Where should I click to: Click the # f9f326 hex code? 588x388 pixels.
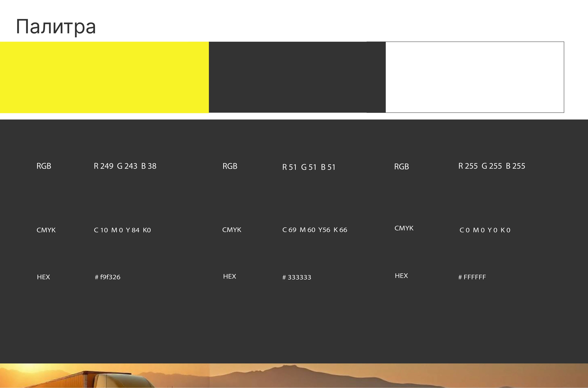[x=108, y=277]
